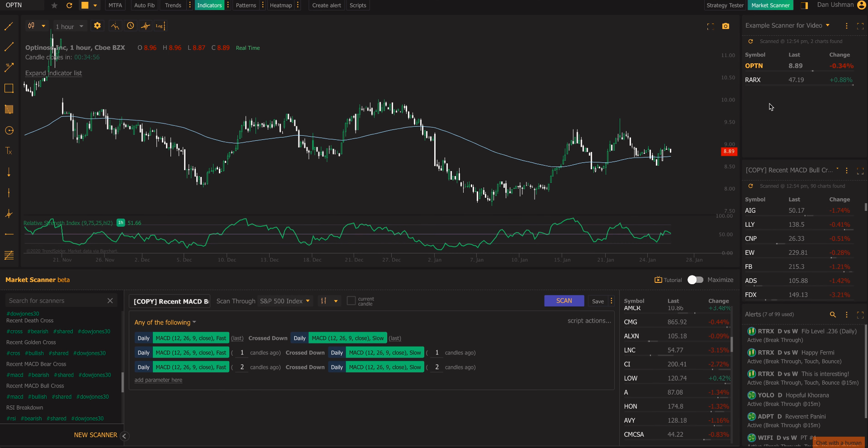Open the Heatmap tab
This screenshot has width=868, height=448.
click(280, 5)
